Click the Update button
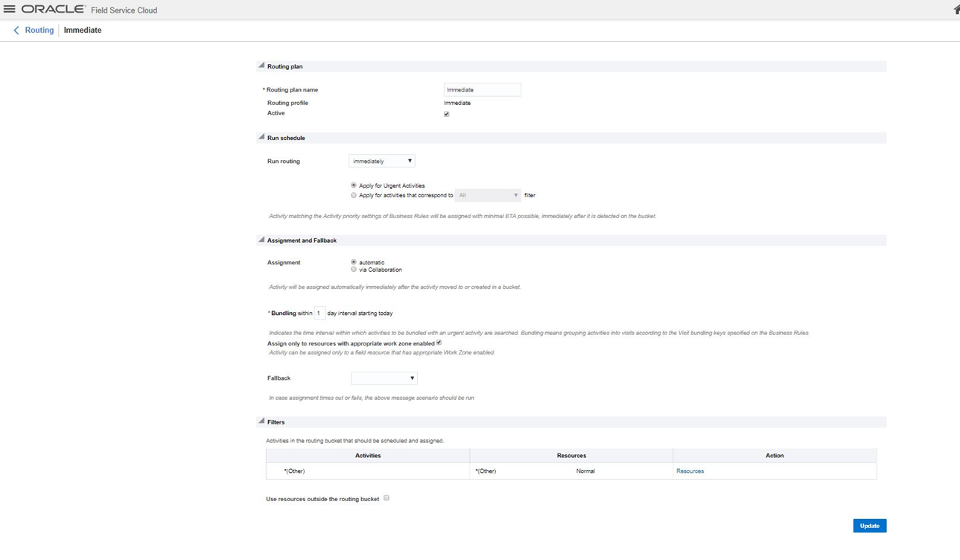The image size is (960, 560). (x=869, y=526)
